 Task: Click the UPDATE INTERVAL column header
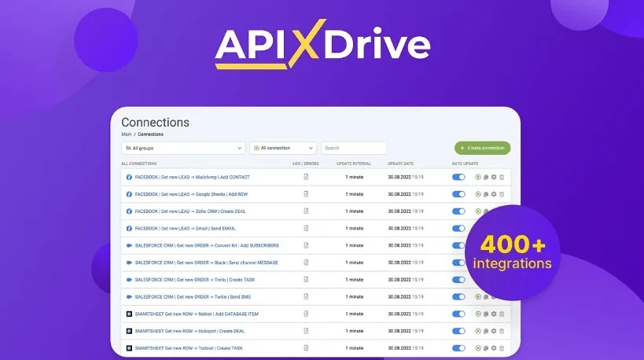[354, 163]
